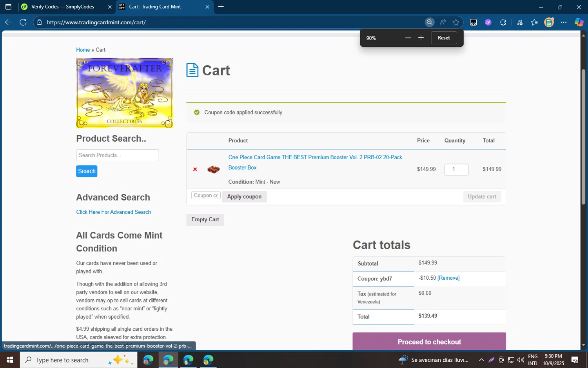Click the Windows taskbar search box

pos(78,360)
